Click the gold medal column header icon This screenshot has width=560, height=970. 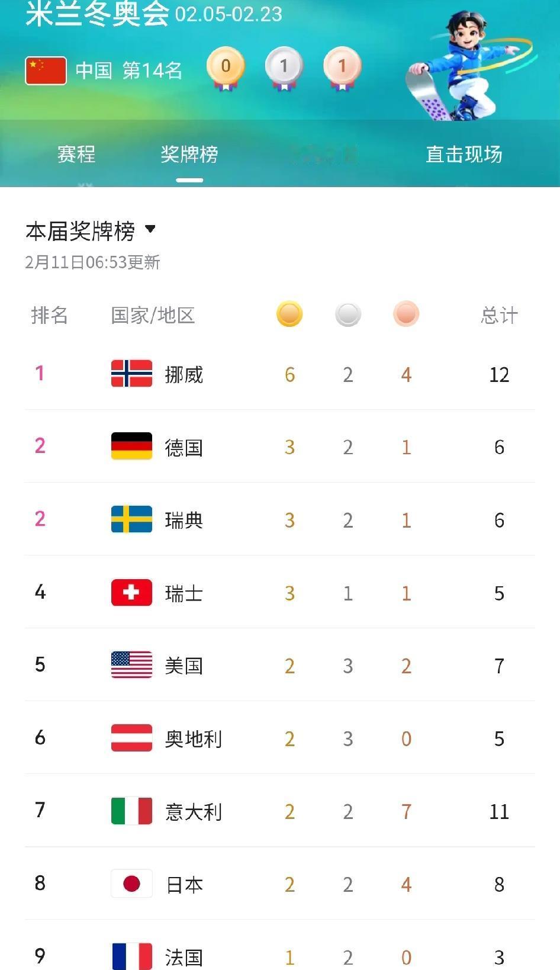(289, 314)
